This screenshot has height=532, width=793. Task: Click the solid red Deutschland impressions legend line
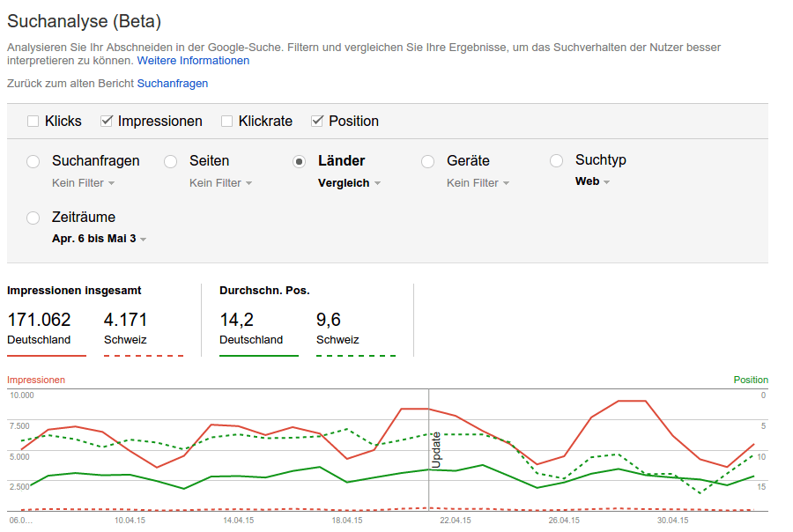coord(47,355)
